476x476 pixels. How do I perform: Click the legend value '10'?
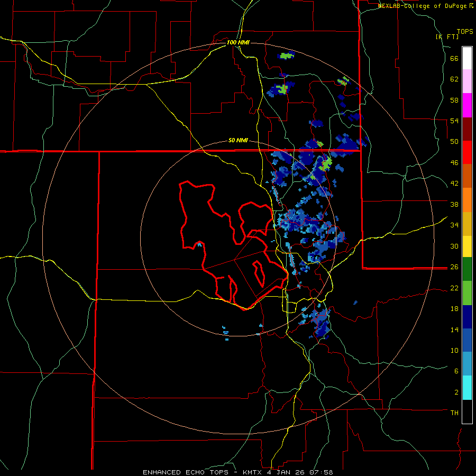pos(454,350)
